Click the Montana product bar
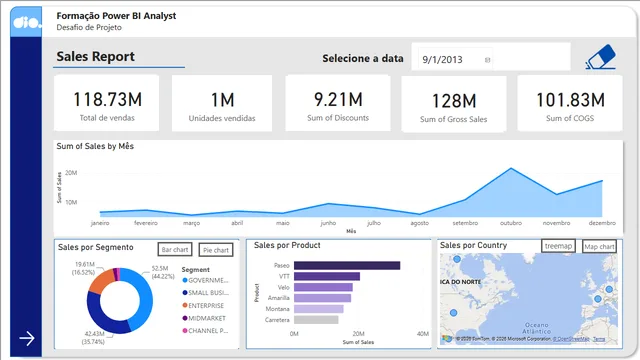Image resolution: width=640 pixels, height=360 pixels. click(x=318, y=309)
